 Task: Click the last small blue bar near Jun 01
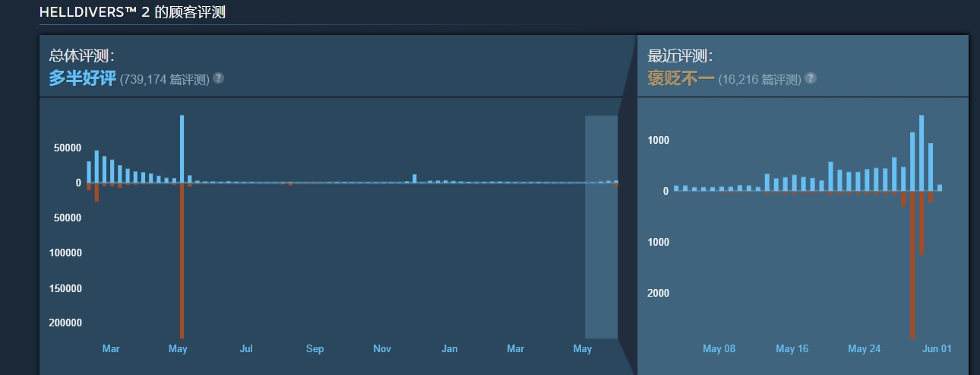click(x=940, y=187)
